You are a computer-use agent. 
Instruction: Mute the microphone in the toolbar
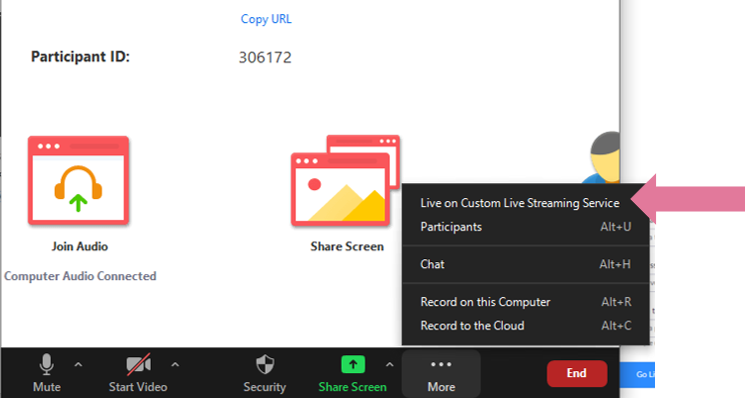tap(47, 373)
